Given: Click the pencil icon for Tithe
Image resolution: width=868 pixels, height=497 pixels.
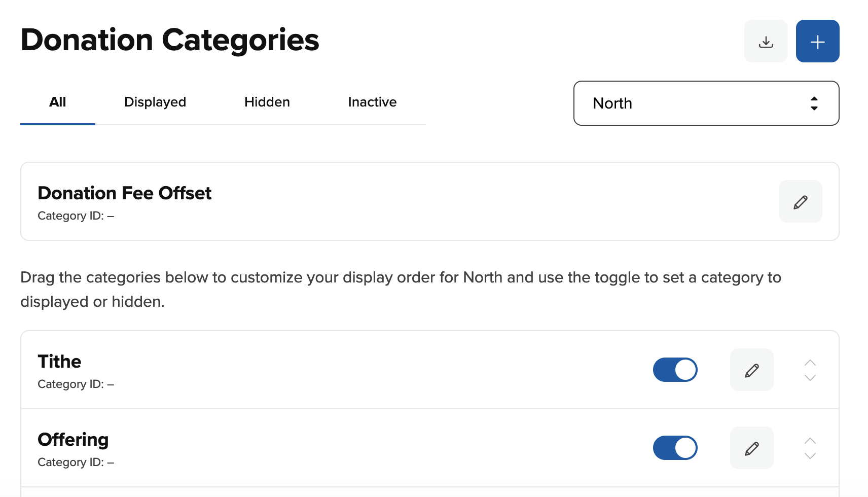Looking at the screenshot, I should pos(751,370).
